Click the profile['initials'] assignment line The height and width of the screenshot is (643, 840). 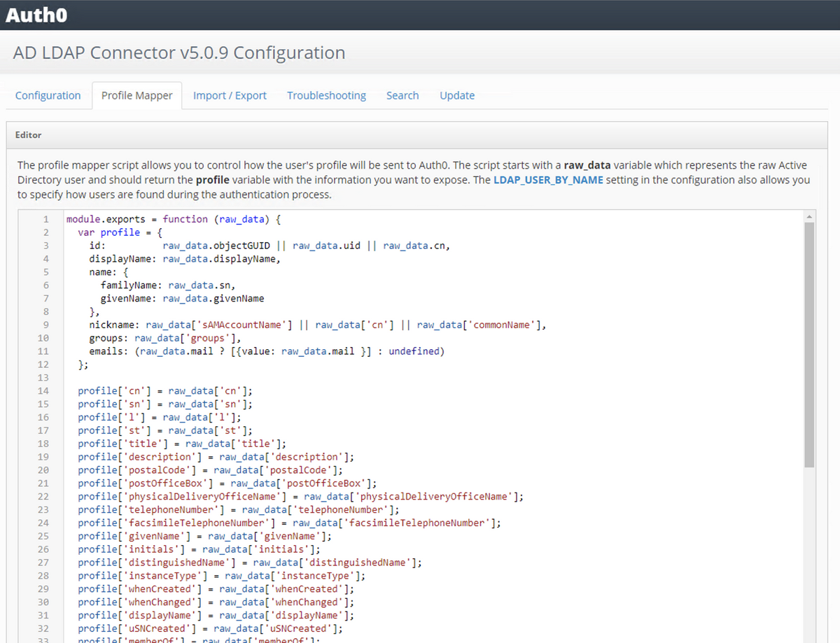click(x=199, y=549)
